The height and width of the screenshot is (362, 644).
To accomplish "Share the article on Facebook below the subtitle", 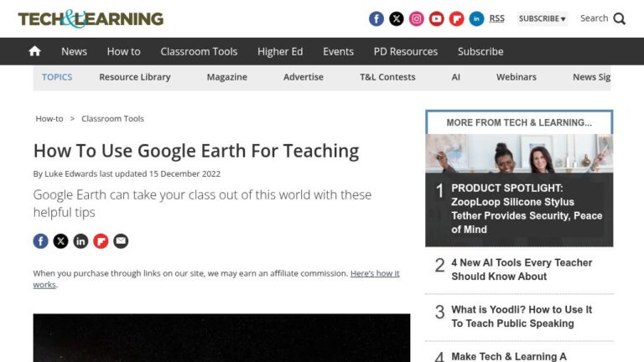I will pos(40,241).
